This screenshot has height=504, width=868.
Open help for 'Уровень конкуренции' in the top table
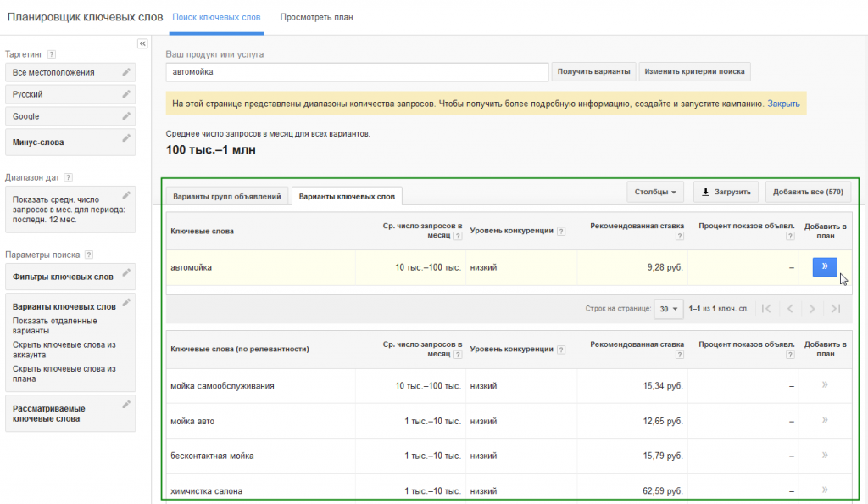pyautogui.click(x=561, y=231)
